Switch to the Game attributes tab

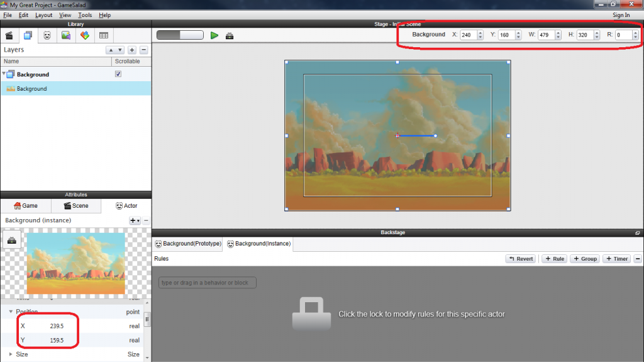[26, 206]
